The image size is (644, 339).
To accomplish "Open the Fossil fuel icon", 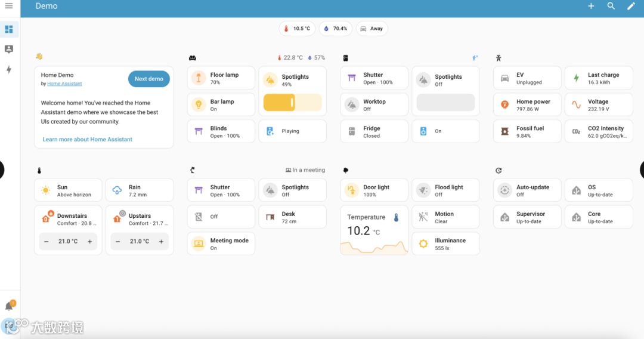I will pyautogui.click(x=505, y=131).
